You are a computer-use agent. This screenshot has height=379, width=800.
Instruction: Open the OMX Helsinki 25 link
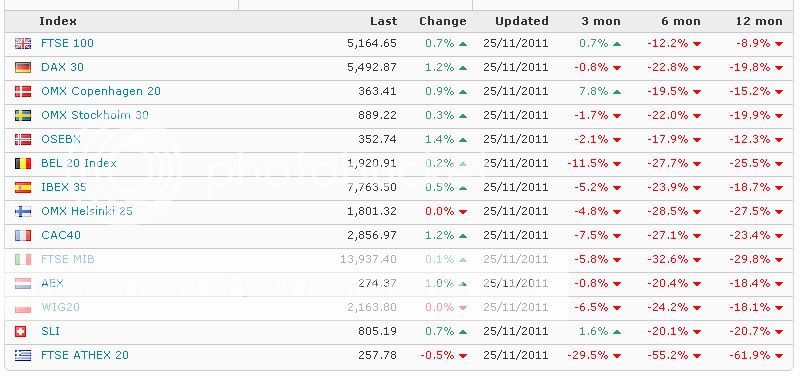click(87, 211)
